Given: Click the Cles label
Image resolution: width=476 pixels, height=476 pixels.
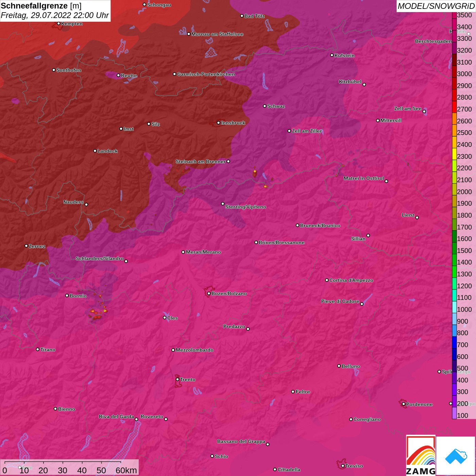Looking at the screenshot, I should pyautogui.click(x=172, y=318).
